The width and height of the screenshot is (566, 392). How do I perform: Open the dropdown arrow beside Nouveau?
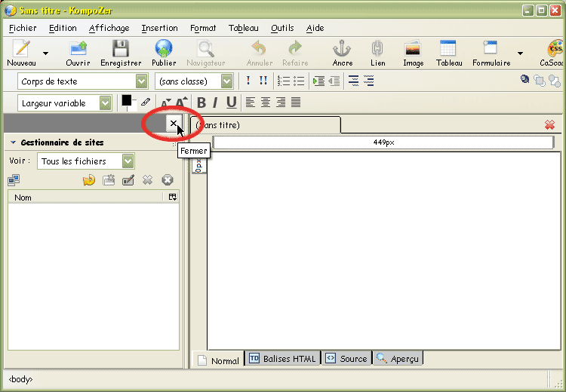tap(45, 54)
